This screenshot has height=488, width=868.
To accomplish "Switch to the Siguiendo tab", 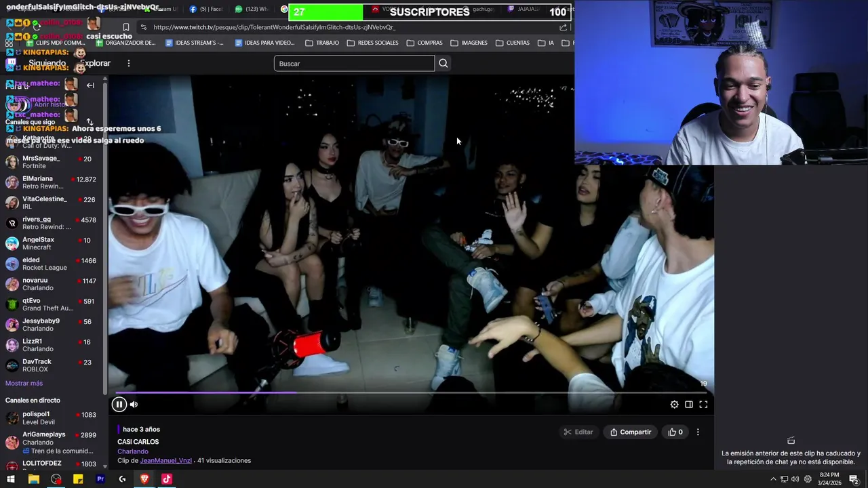I will coord(47,63).
